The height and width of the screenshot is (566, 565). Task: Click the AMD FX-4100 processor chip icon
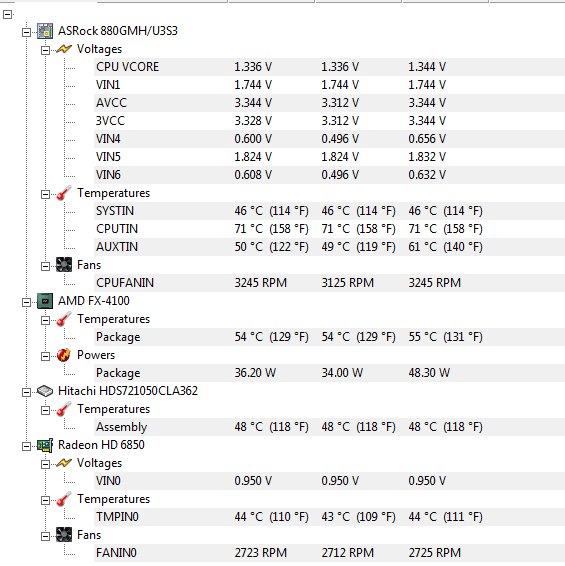point(45,301)
